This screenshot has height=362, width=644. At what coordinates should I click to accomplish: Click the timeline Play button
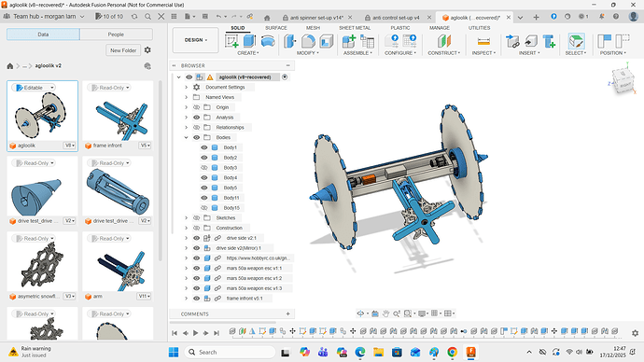click(195, 333)
